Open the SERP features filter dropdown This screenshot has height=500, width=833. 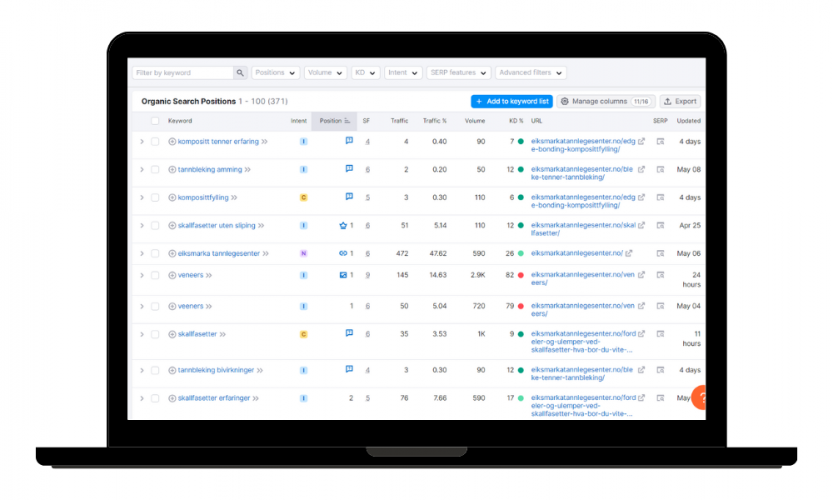tap(458, 73)
